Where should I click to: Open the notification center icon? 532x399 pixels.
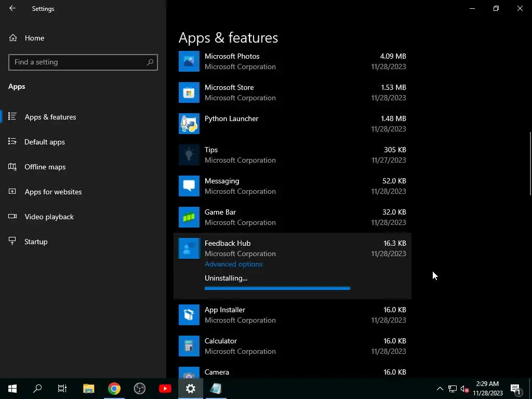515,389
